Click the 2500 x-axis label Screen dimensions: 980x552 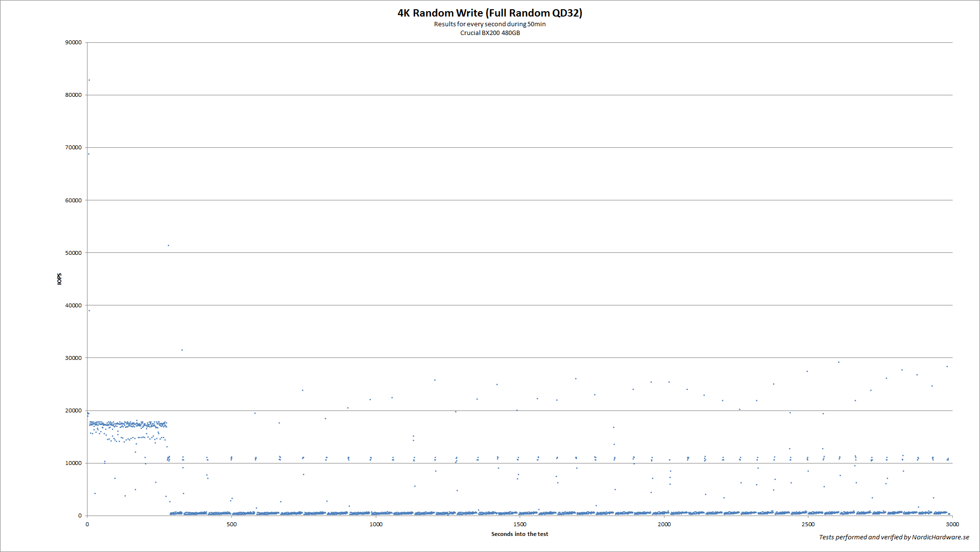pyautogui.click(x=808, y=524)
